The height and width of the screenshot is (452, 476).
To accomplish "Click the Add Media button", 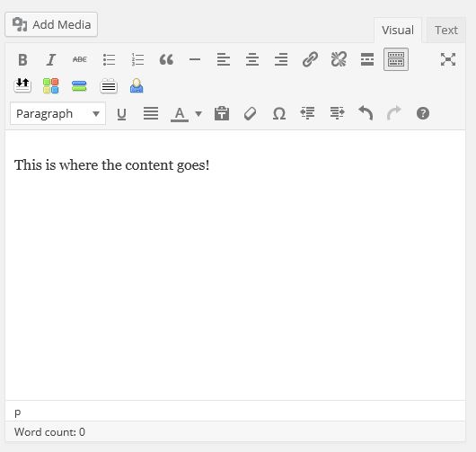I will [x=51, y=24].
